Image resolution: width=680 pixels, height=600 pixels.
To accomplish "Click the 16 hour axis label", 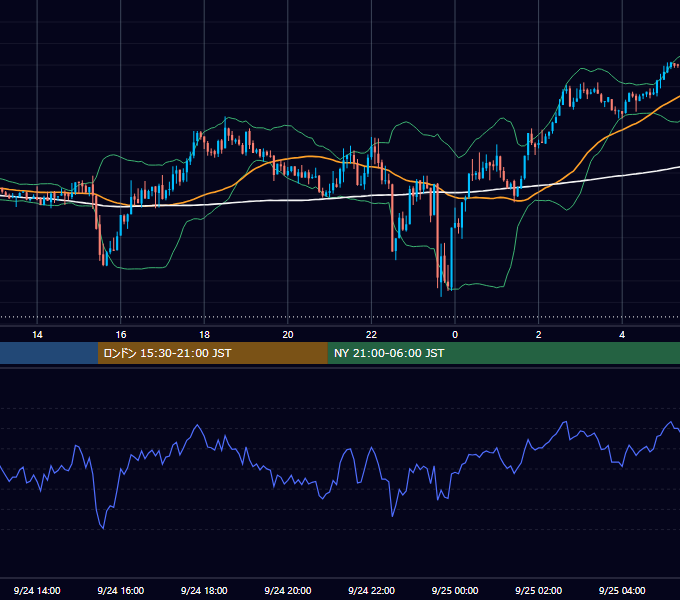I will coord(121,335).
